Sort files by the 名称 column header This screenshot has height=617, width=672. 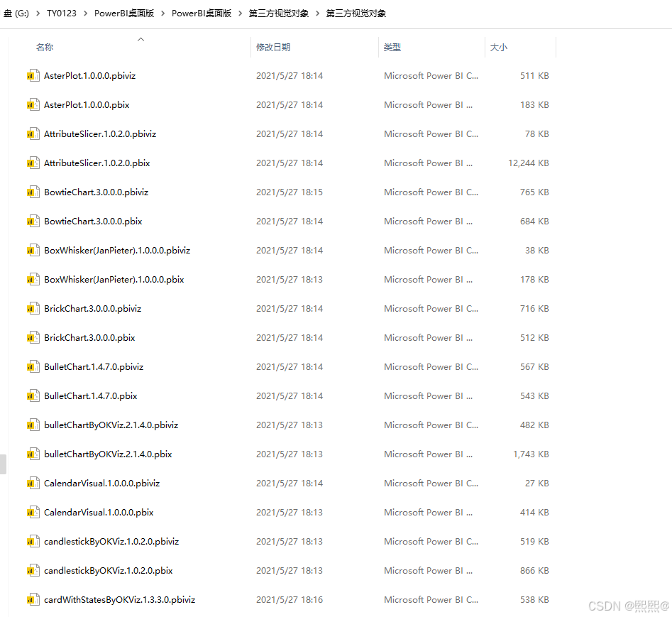point(45,47)
